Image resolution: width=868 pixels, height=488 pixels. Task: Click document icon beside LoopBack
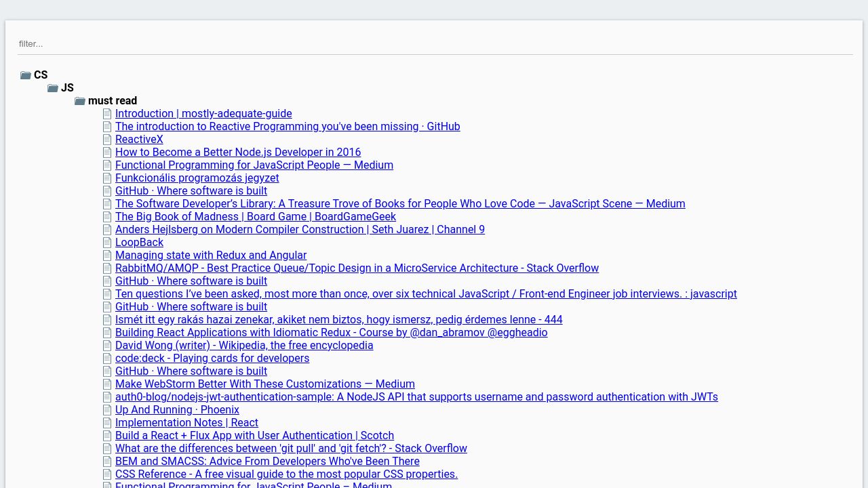pos(107,243)
